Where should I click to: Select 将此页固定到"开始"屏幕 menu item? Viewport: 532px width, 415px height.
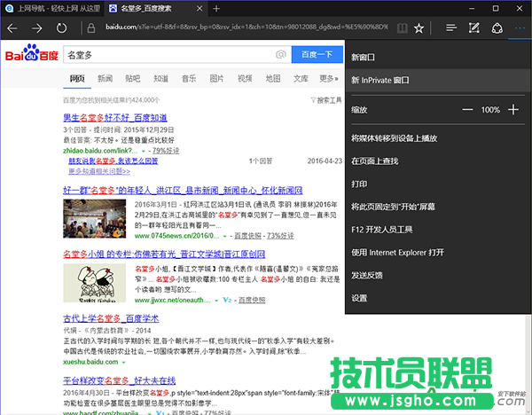(438, 207)
